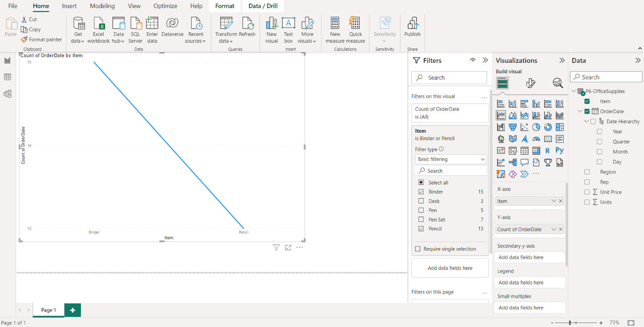Remove Item field from X-axis
The height and width of the screenshot is (327, 644).
tap(561, 201)
